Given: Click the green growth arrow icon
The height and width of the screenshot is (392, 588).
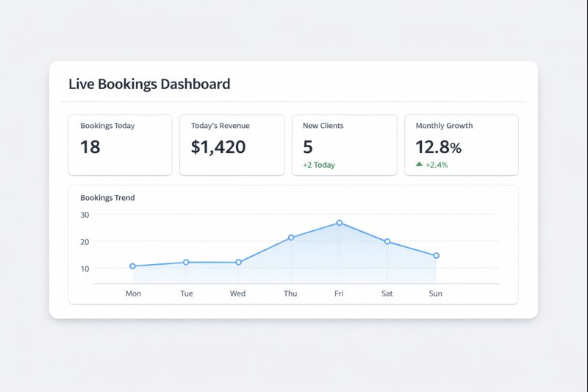Looking at the screenshot, I should pyautogui.click(x=419, y=165).
